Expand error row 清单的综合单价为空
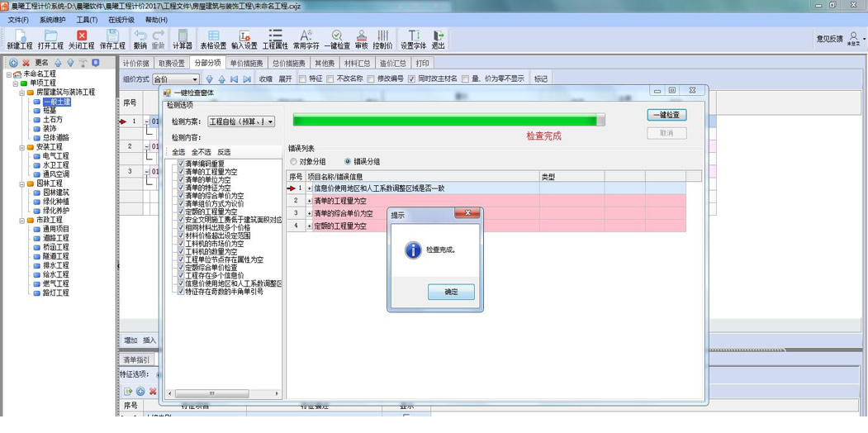 pyautogui.click(x=310, y=213)
